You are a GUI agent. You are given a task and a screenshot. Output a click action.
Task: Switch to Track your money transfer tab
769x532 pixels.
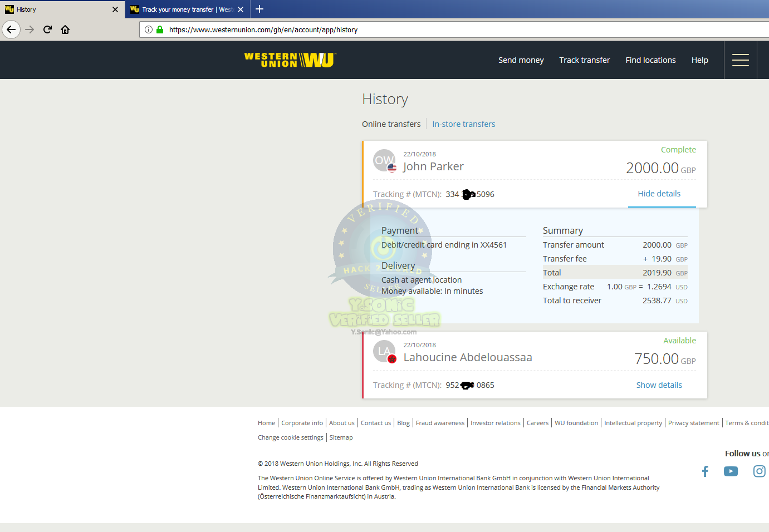coord(188,9)
